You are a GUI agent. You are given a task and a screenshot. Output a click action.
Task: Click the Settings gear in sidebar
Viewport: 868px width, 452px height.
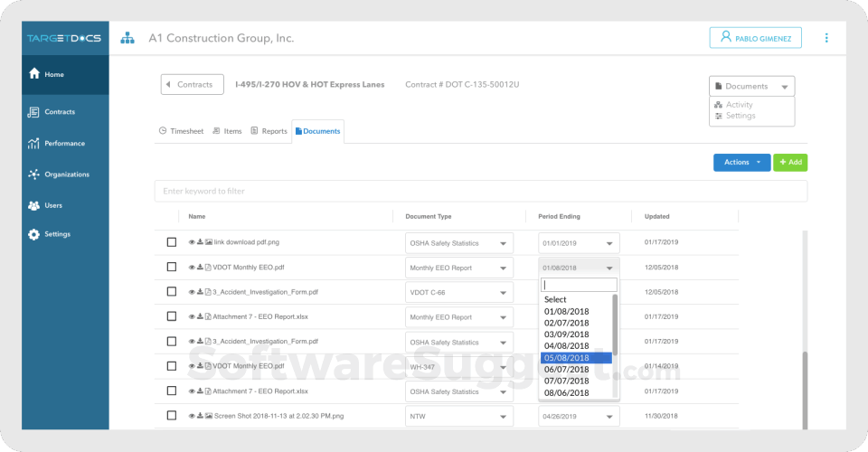coord(34,234)
